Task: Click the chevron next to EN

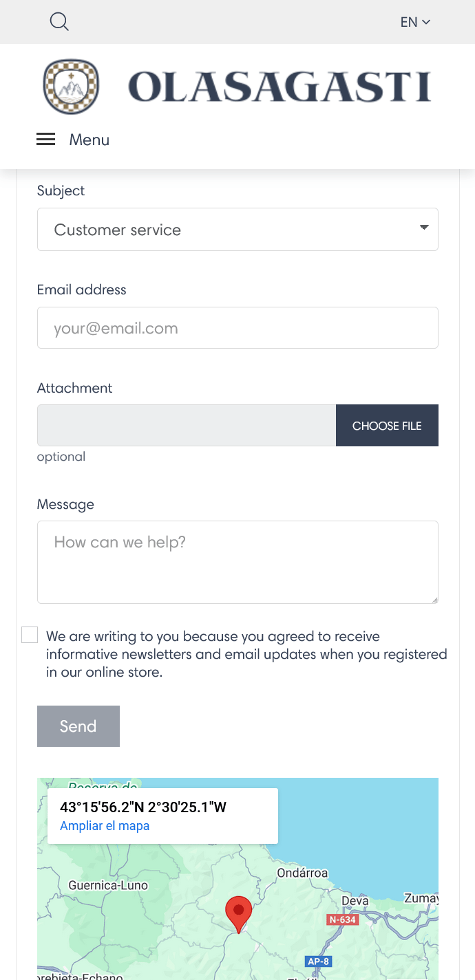Action: [x=427, y=22]
